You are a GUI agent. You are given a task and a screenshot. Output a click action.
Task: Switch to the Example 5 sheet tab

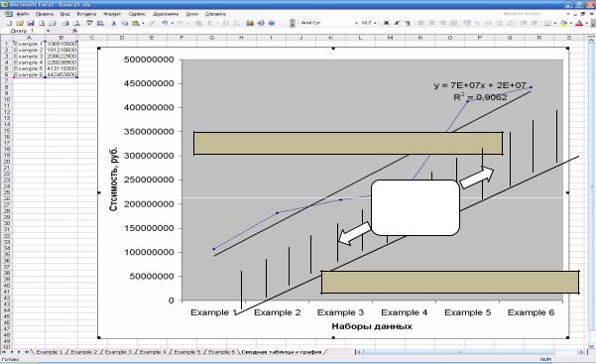click(x=187, y=352)
